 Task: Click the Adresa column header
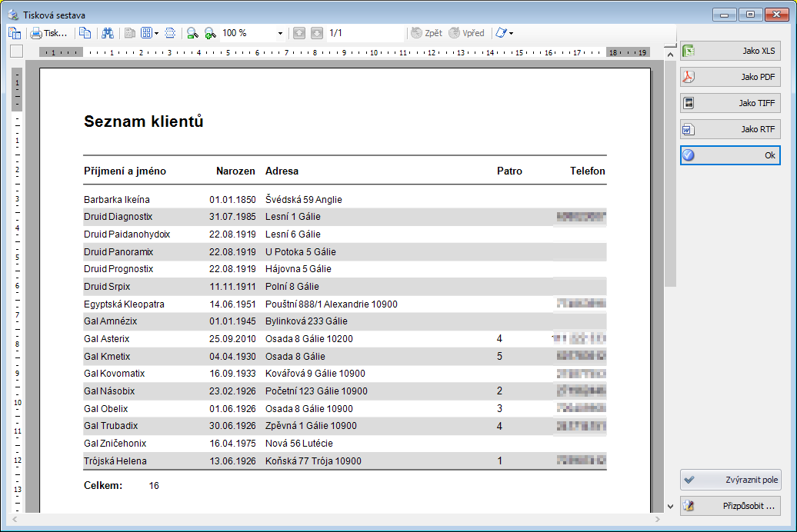coord(282,171)
